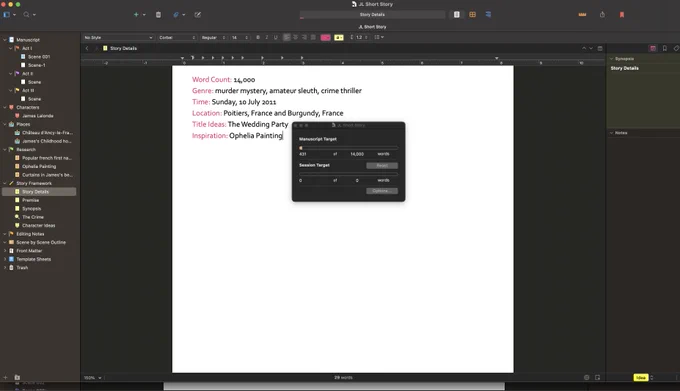Add new folder in binder footer
680x391 pixels.
(x=17, y=378)
